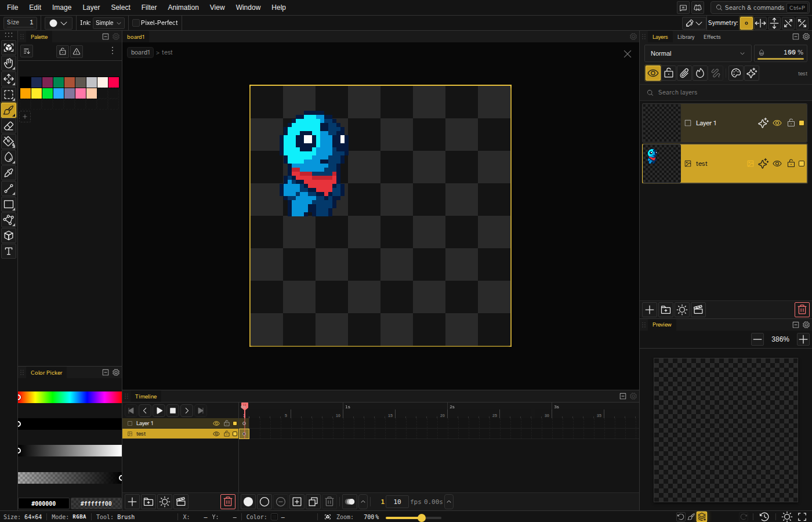Click the hue rainbow slider
The width and height of the screenshot is (812, 522).
(70, 397)
